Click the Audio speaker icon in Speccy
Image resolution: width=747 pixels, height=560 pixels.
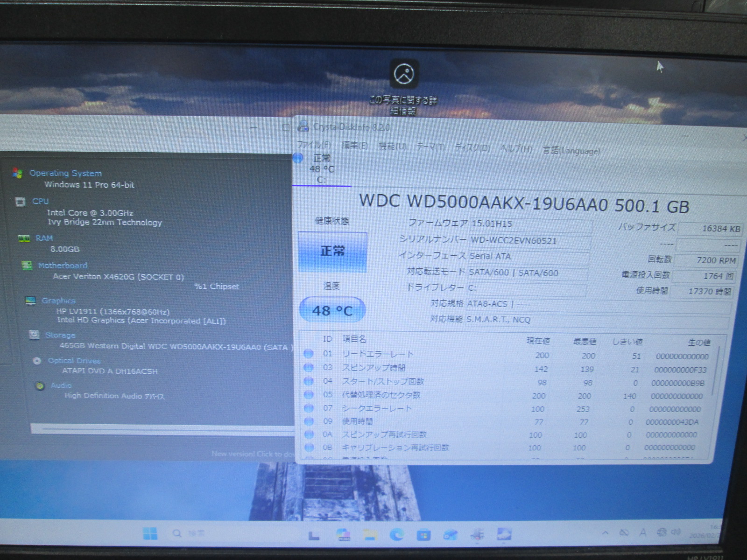(x=40, y=386)
